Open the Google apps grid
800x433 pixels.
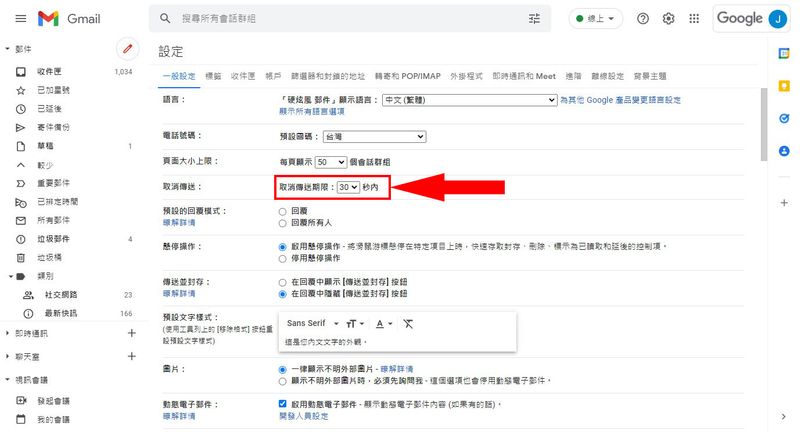[694, 19]
